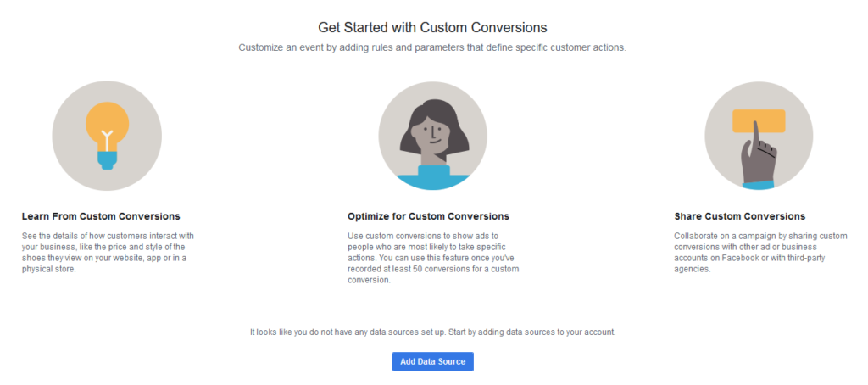
Task: Click the no data sources notice text
Action: 433,332
